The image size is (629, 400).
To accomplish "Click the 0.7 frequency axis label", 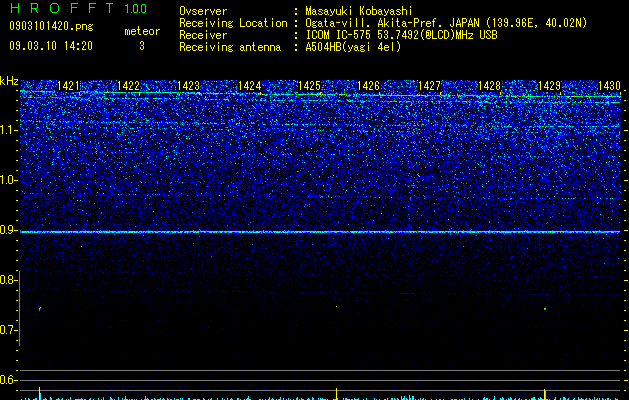I will (8, 330).
